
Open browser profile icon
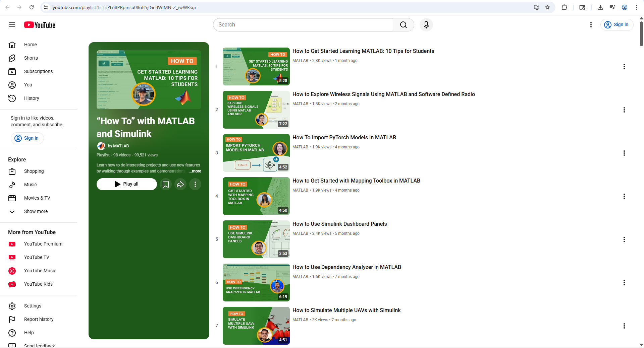pos(625,7)
